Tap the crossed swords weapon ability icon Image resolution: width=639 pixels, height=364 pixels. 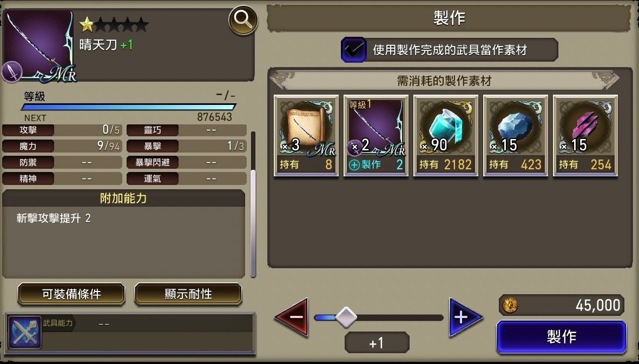pyautogui.click(x=24, y=332)
